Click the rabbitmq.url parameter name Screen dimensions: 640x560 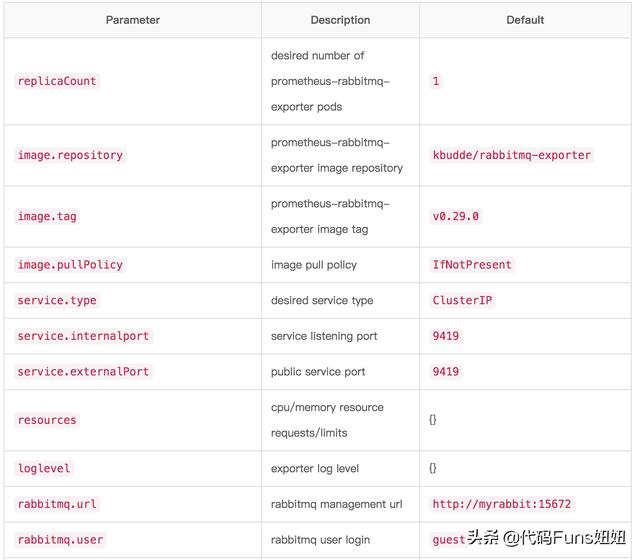click(x=57, y=504)
